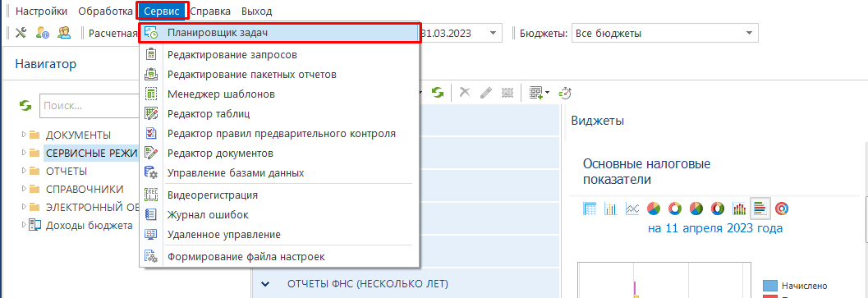Click the grey X delete icon
Screen dimensions: 868x298
click(465, 93)
